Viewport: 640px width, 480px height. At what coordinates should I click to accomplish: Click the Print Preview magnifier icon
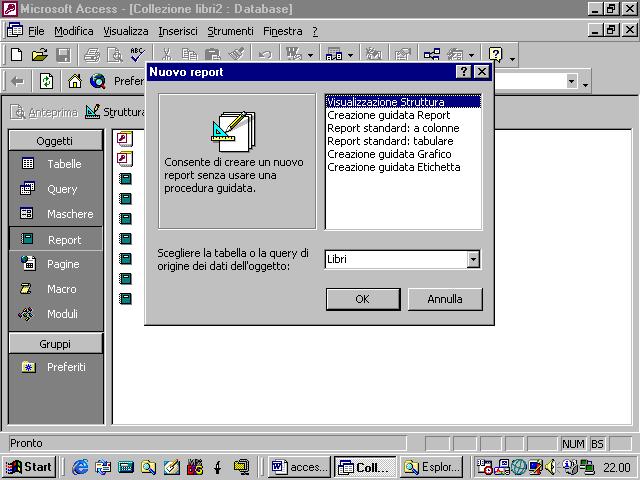click(115, 55)
